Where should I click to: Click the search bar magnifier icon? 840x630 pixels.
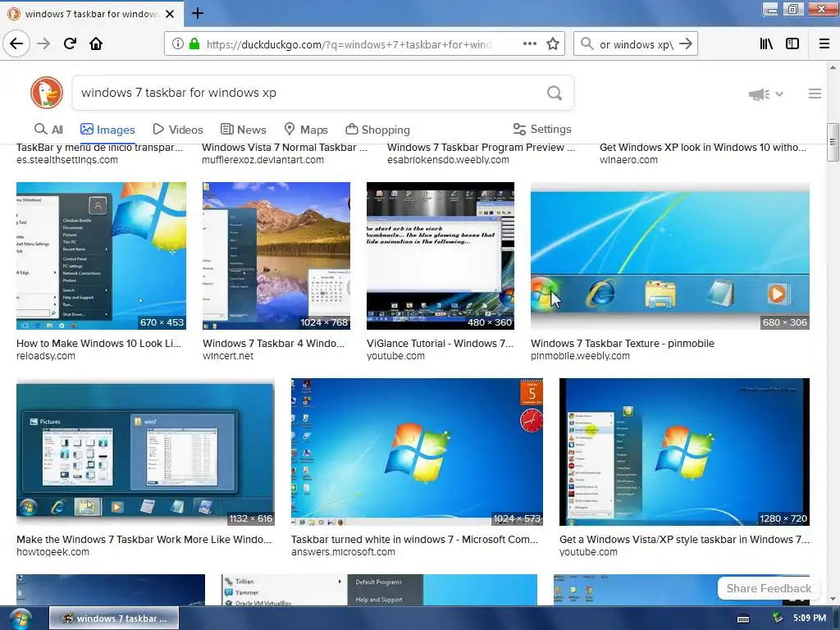[x=587, y=43]
